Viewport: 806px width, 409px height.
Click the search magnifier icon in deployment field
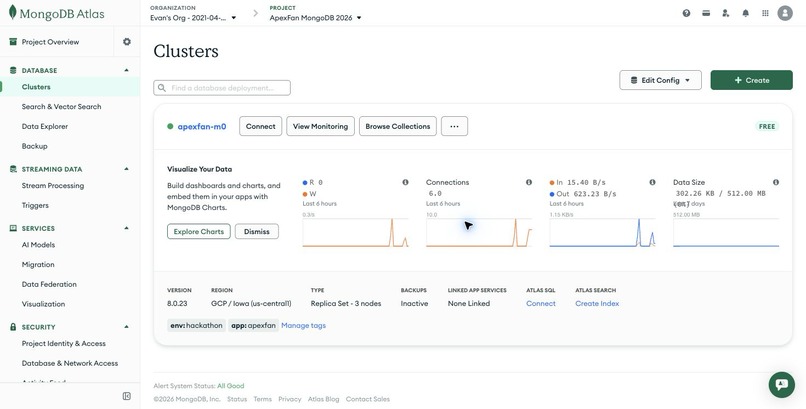pos(162,88)
